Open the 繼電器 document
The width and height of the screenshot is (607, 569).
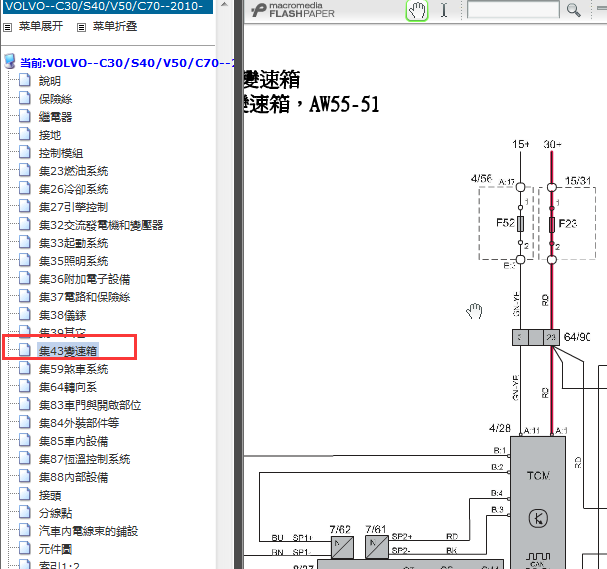pos(55,117)
